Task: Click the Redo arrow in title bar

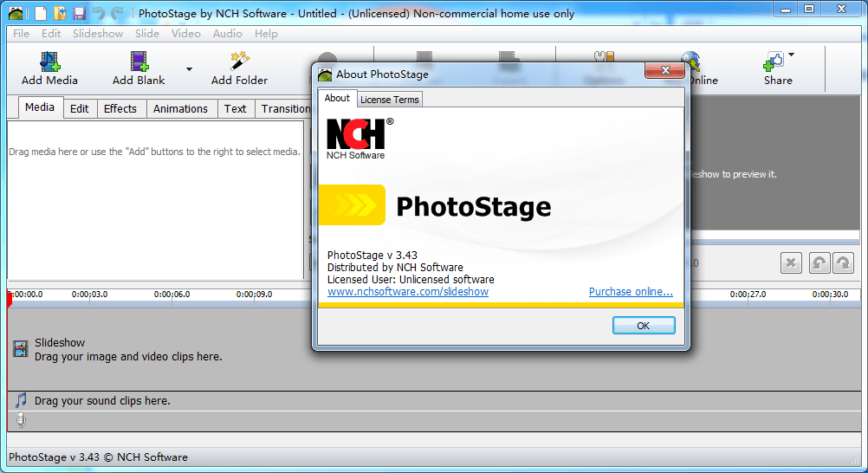Action: (117, 13)
